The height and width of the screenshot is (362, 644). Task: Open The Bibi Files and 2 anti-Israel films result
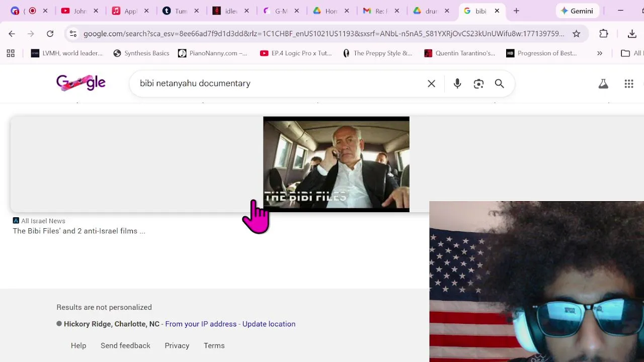click(x=79, y=231)
